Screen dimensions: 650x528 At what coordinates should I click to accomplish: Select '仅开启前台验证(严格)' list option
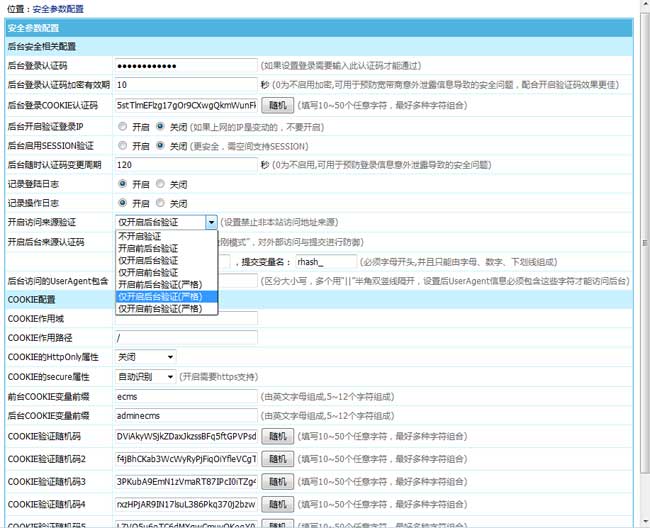(166, 309)
